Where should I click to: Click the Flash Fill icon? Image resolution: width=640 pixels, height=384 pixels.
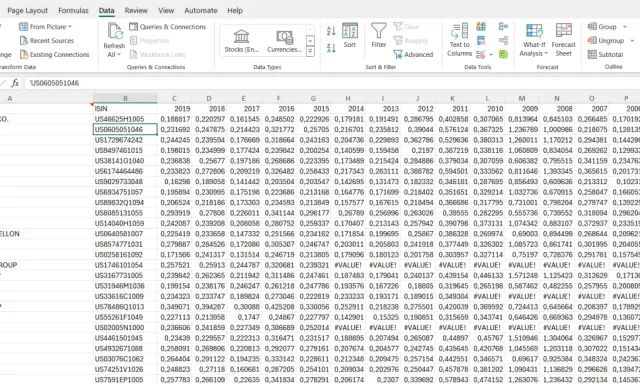(x=481, y=27)
